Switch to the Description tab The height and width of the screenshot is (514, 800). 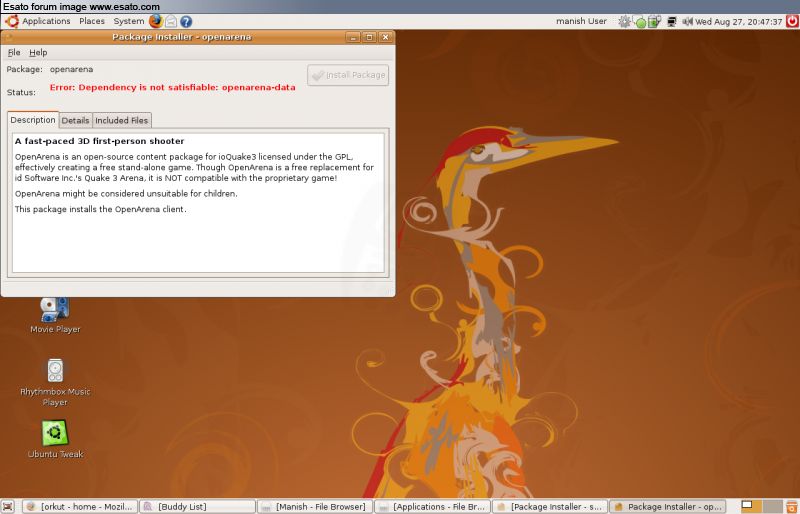33,120
